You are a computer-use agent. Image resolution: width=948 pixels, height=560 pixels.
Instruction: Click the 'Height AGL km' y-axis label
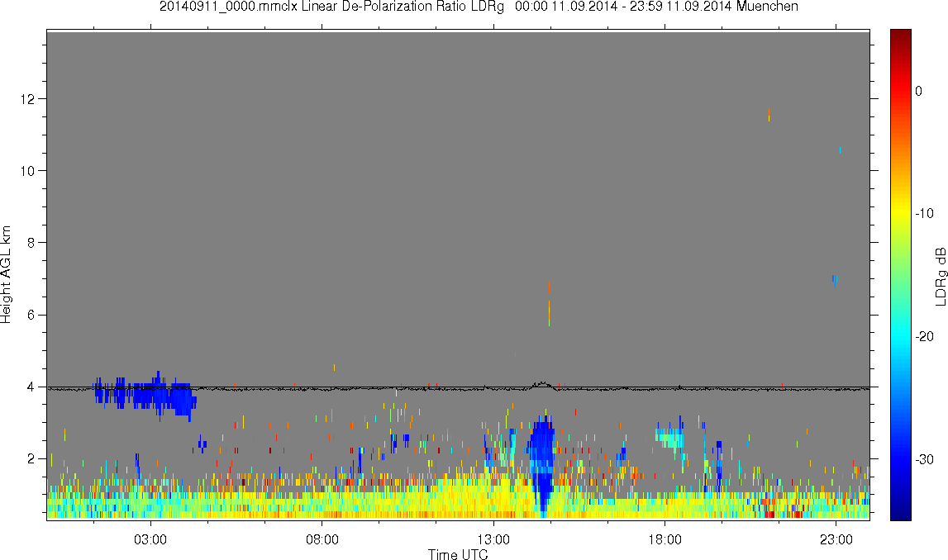pos(6,275)
